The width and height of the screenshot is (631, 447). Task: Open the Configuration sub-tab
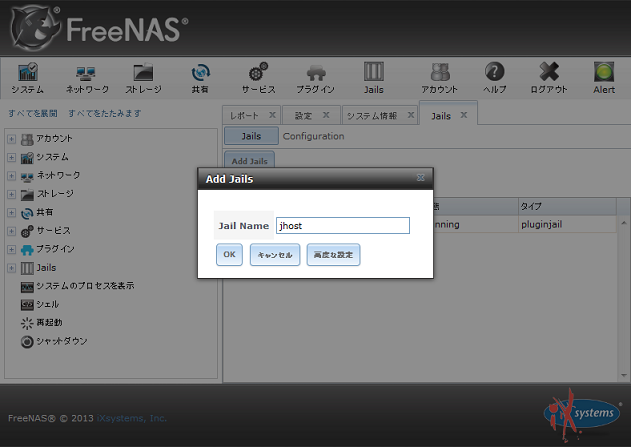click(x=313, y=136)
